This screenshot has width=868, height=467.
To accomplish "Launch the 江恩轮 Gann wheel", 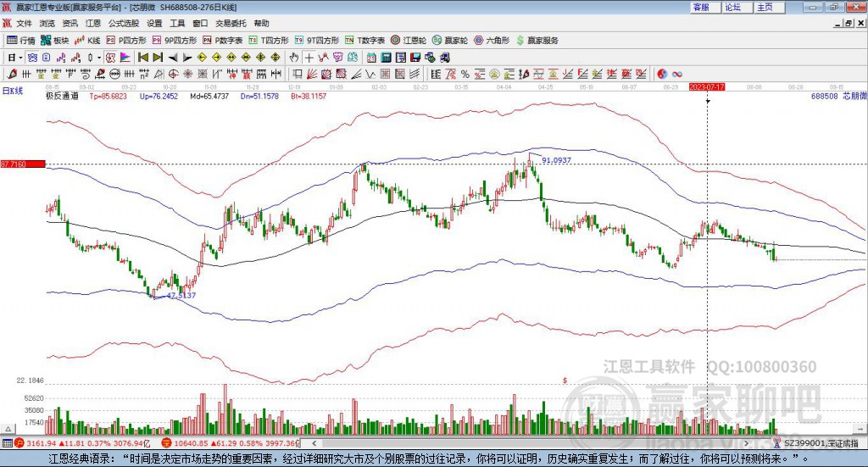I will pyautogui.click(x=409, y=41).
